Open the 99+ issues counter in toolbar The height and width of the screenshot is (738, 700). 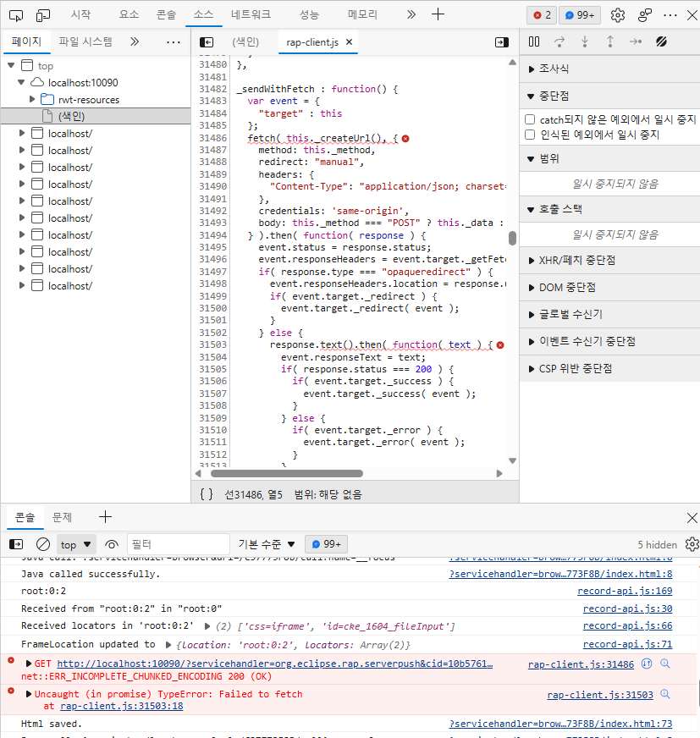click(580, 15)
